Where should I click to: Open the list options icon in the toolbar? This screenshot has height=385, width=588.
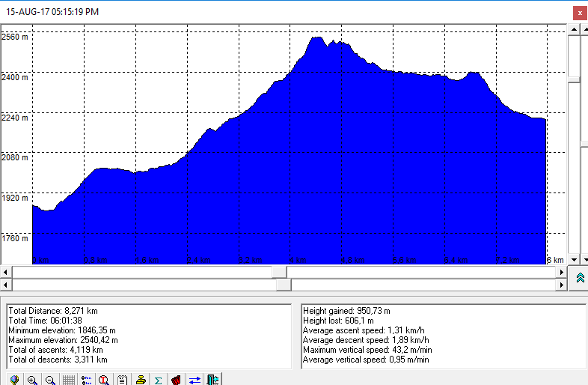[86, 380]
